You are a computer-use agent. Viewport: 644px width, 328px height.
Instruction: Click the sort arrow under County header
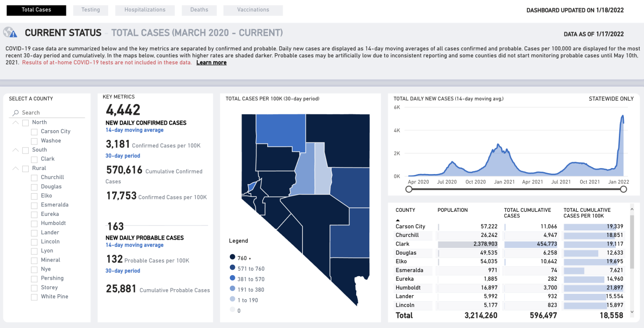398,220
